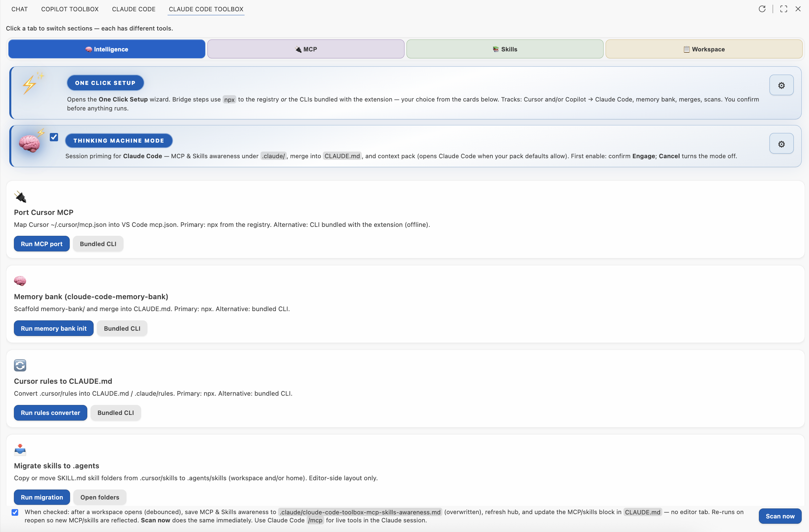Click the Open folders button
The height and width of the screenshot is (532, 809).
100,498
